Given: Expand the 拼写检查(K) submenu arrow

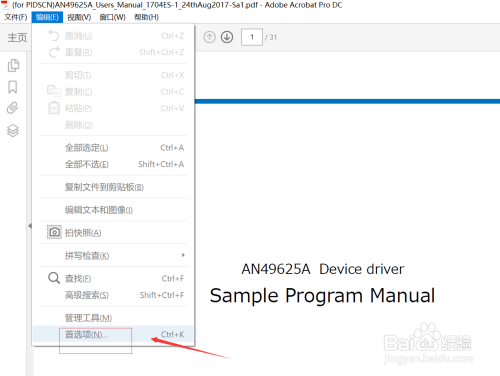Looking at the screenshot, I should click(x=183, y=255).
